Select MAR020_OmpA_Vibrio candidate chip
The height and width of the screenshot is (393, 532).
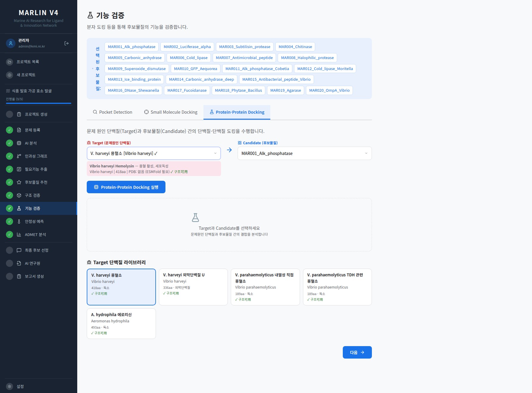pyautogui.click(x=329, y=90)
